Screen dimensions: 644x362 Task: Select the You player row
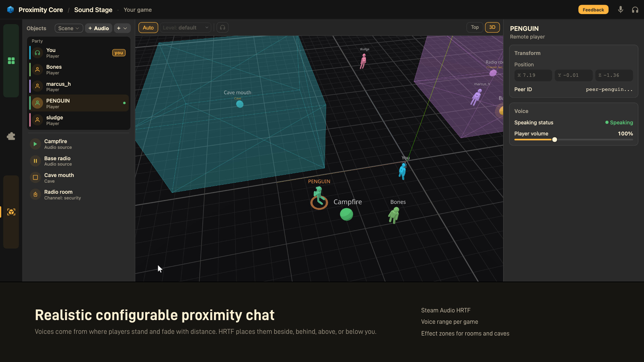[79, 53]
